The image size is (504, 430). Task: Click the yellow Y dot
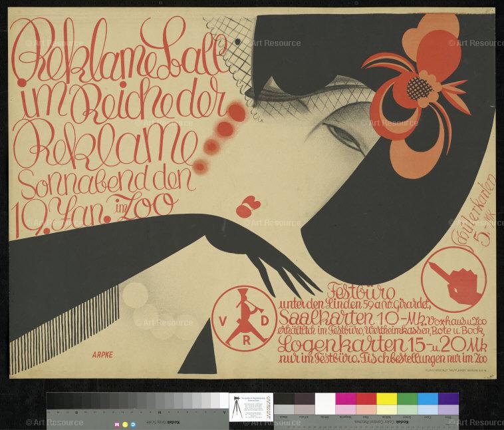click(125, 425)
